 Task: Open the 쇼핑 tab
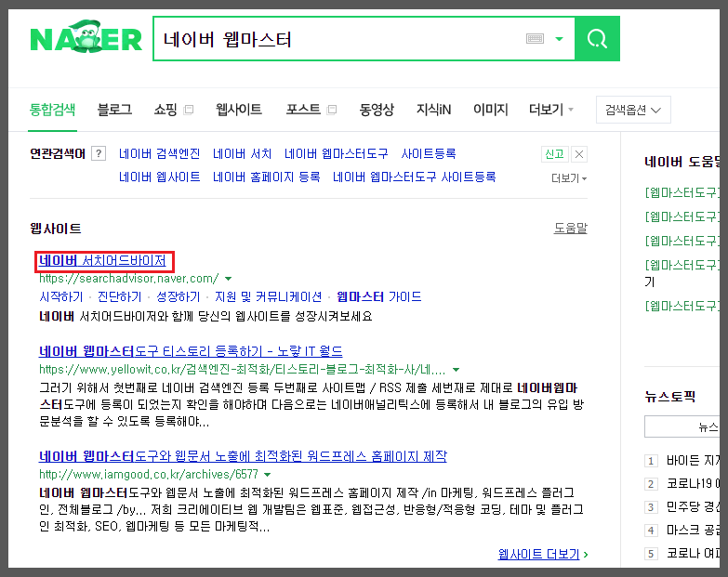[x=165, y=110]
